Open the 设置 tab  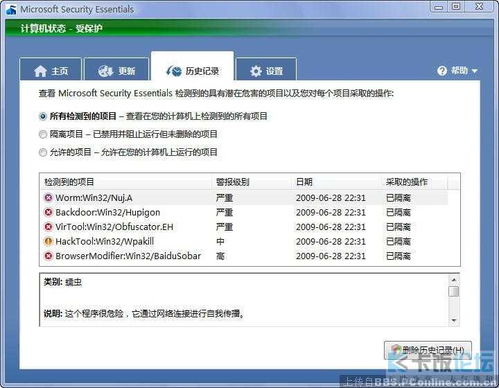(266, 70)
